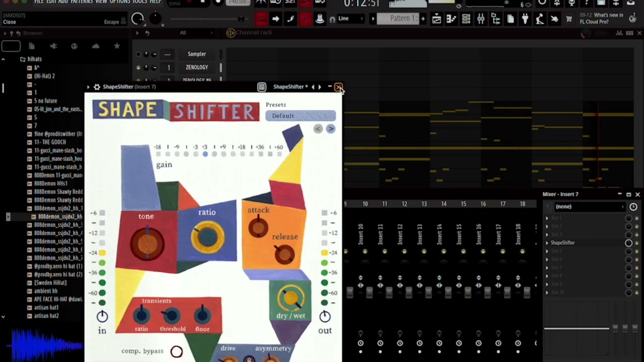Screen dimensions: 644x362
Task: Click the headphones icon beside Line
Action: [332, 19]
